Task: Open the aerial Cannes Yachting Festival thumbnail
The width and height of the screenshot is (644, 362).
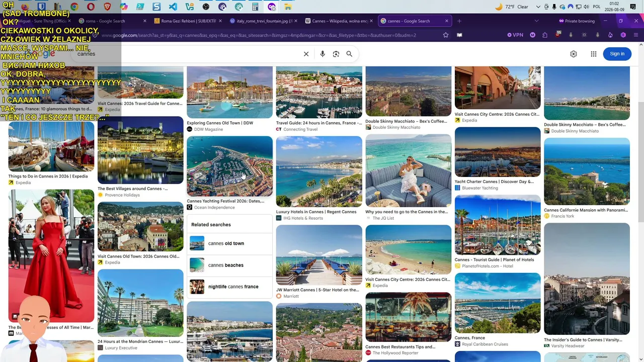Action: (229, 166)
